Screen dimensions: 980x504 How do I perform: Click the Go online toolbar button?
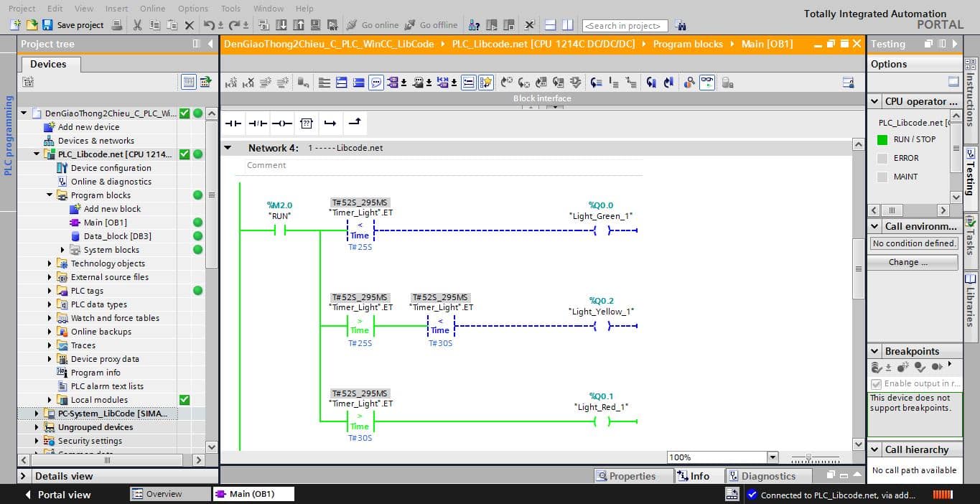pos(372,25)
